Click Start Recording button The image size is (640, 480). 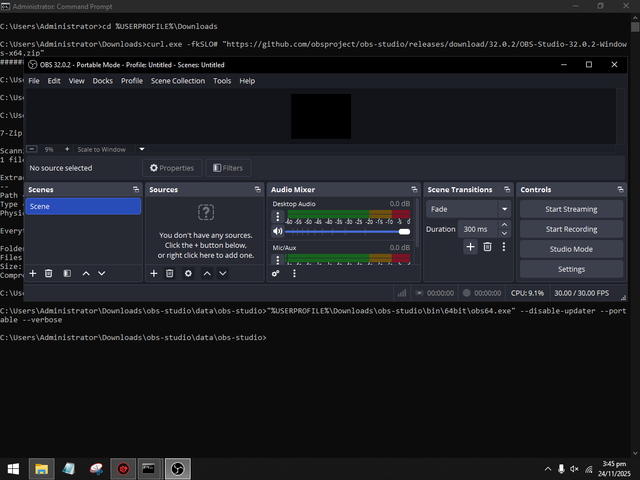pyautogui.click(x=571, y=229)
